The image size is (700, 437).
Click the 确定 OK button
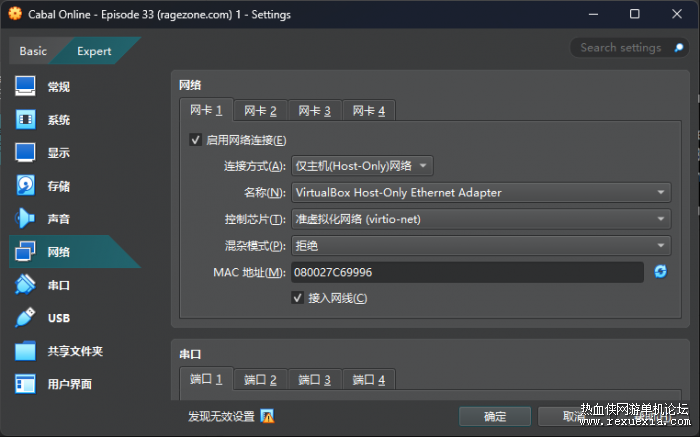(495, 416)
